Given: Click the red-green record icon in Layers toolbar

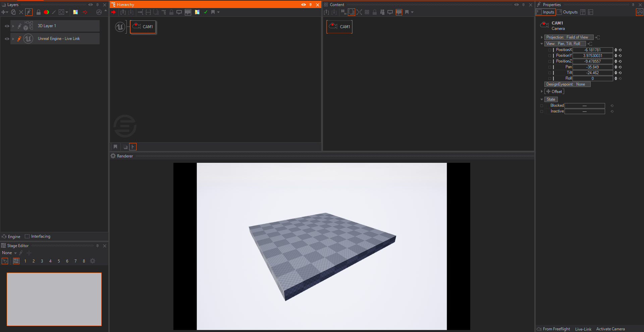Looking at the screenshot, I should point(46,12).
